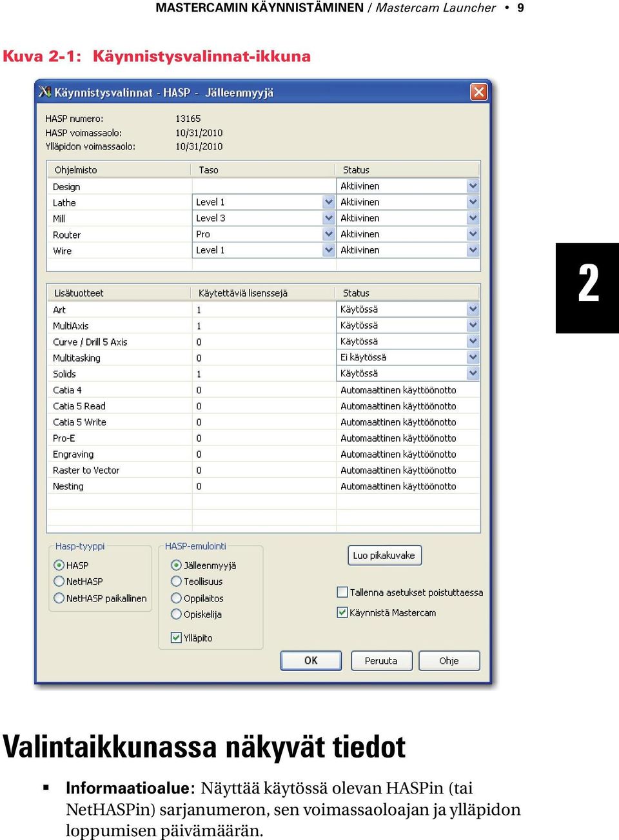This screenshot has width=619, height=840.
Task: Select the Curve / Drill 5 Axis label
Action: 90,342
